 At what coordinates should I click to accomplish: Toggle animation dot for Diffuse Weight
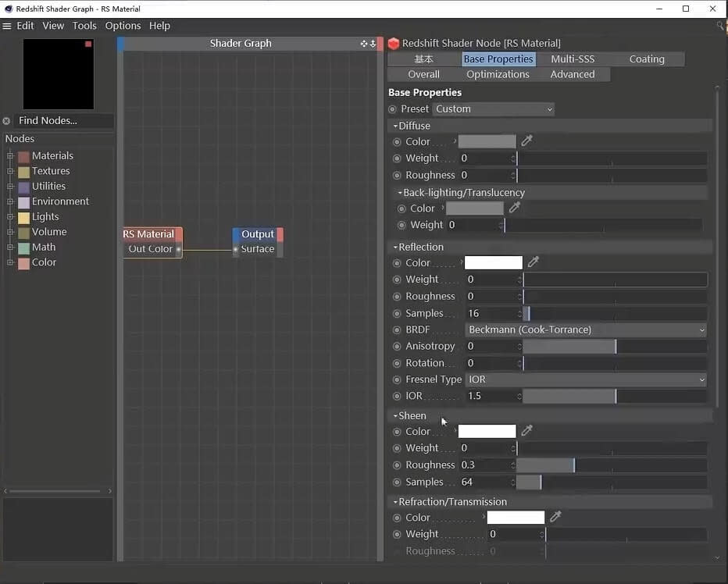tap(397, 158)
